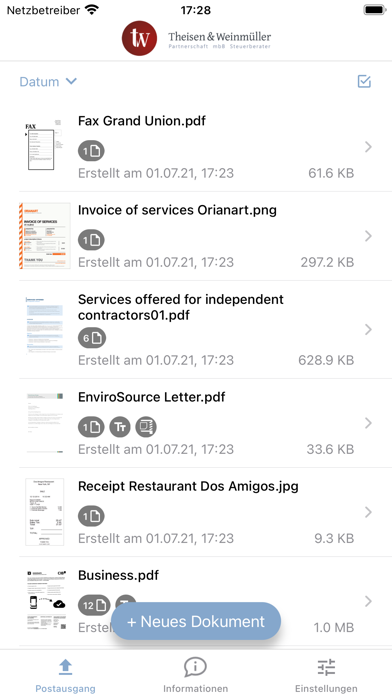Tap the 6 pages badge of Services offered document
This screenshot has width=392, height=696.
[x=92, y=339]
